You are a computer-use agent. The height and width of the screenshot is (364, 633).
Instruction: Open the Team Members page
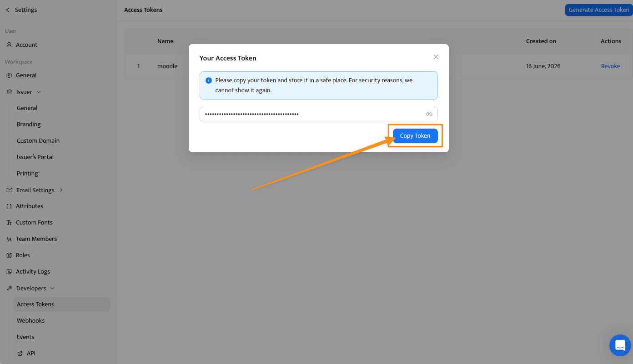click(36, 239)
